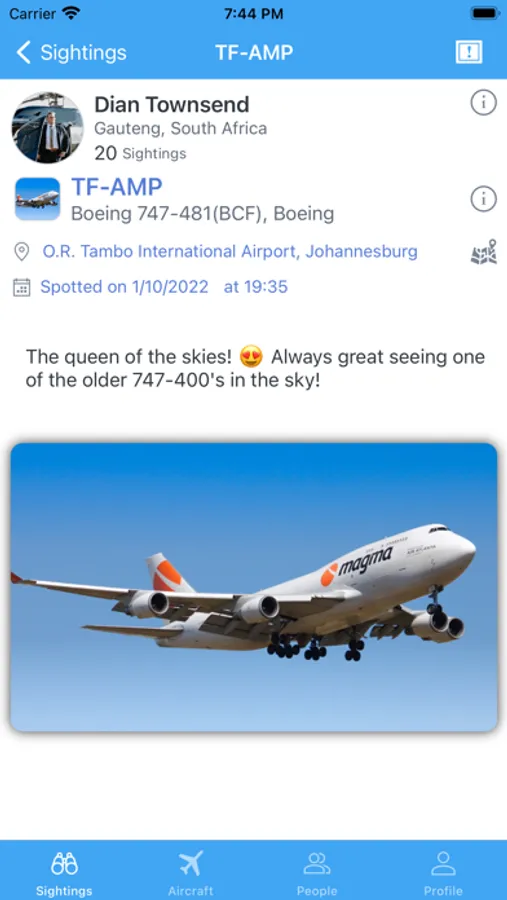Switch to the Profile tab

click(443, 874)
